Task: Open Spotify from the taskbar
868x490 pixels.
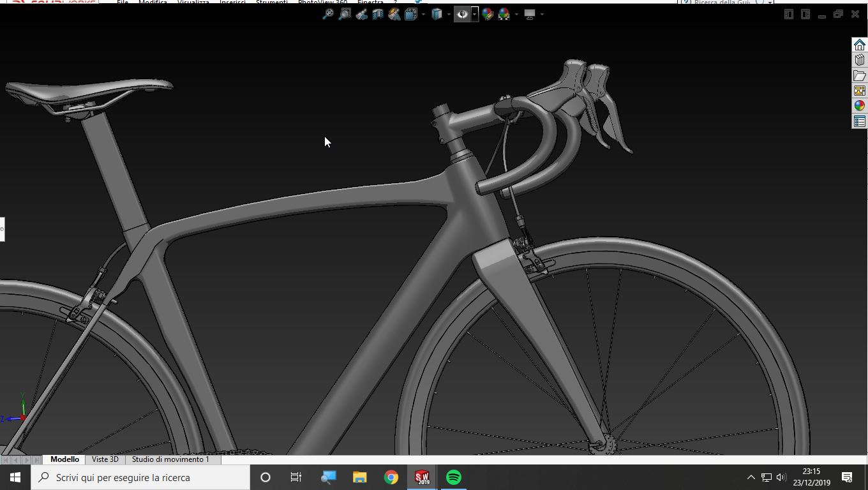Action: [x=454, y=477]
